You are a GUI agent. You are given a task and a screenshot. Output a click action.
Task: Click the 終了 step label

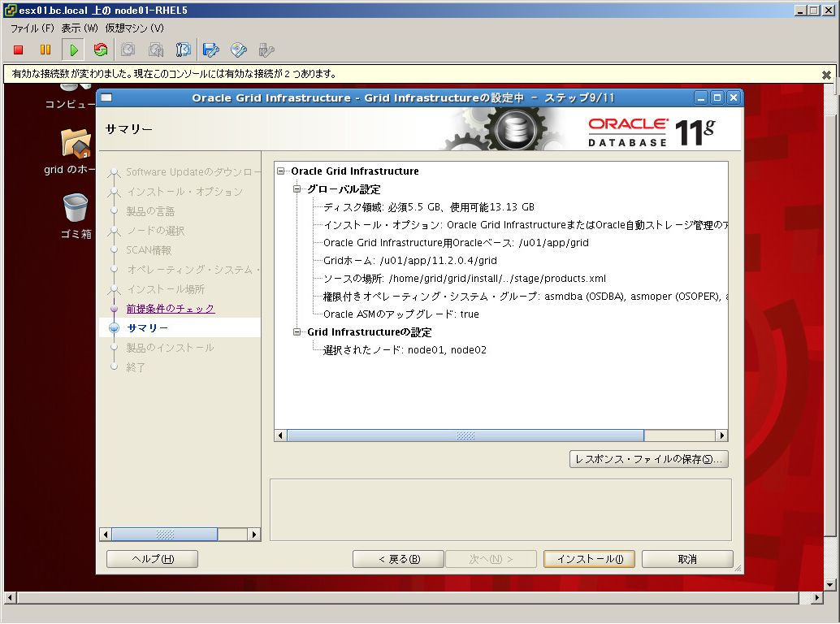136,367
